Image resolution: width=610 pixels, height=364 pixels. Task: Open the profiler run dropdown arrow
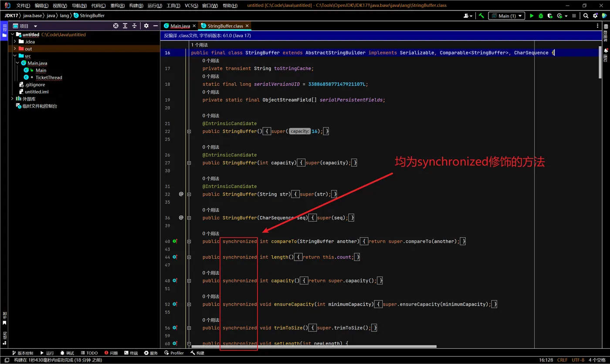click(566, 16)
